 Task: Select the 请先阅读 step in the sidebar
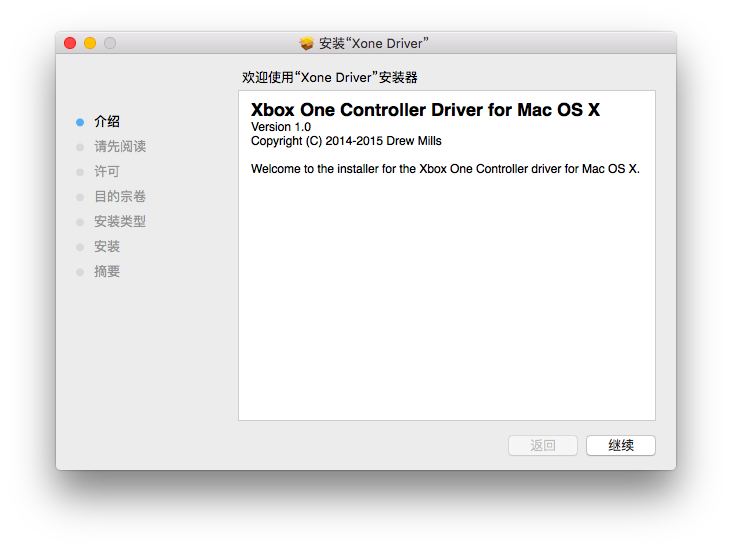click(119, 147)
